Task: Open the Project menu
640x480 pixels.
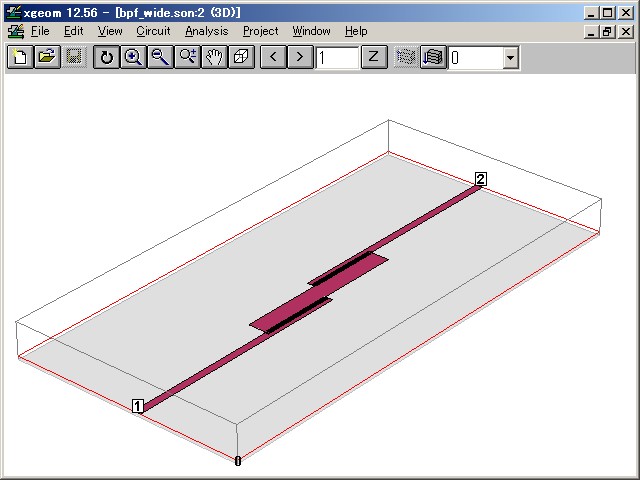Action: tap(260, 31)
